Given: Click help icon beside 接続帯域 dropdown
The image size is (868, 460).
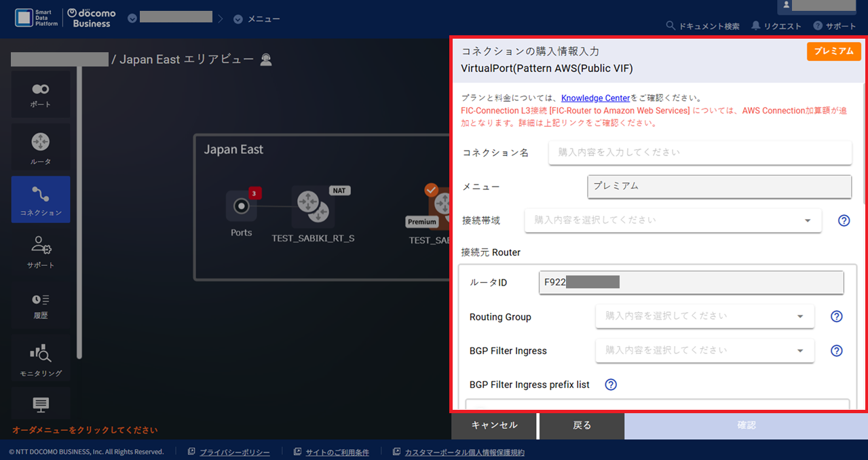Looking at the screenshot, I should pos(844,221).
